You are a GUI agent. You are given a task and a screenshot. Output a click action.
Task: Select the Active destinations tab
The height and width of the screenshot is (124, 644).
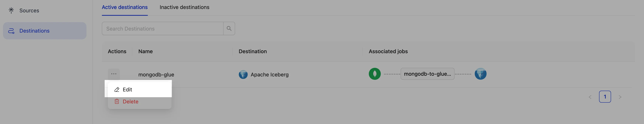(124, 7)
